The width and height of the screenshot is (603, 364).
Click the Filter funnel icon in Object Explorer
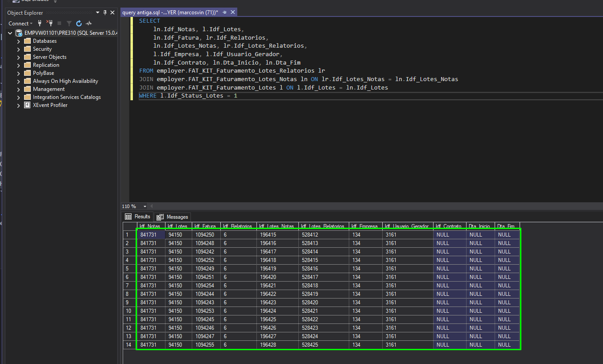[x=69, y=23]
